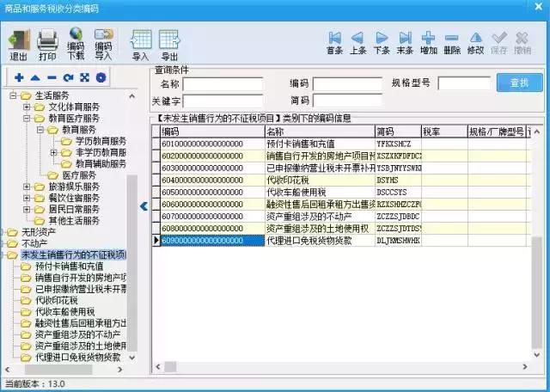The height and width of the screenshot is (392, 550).
Task: Select 医疗服务 in the tree
Action: 79,175
